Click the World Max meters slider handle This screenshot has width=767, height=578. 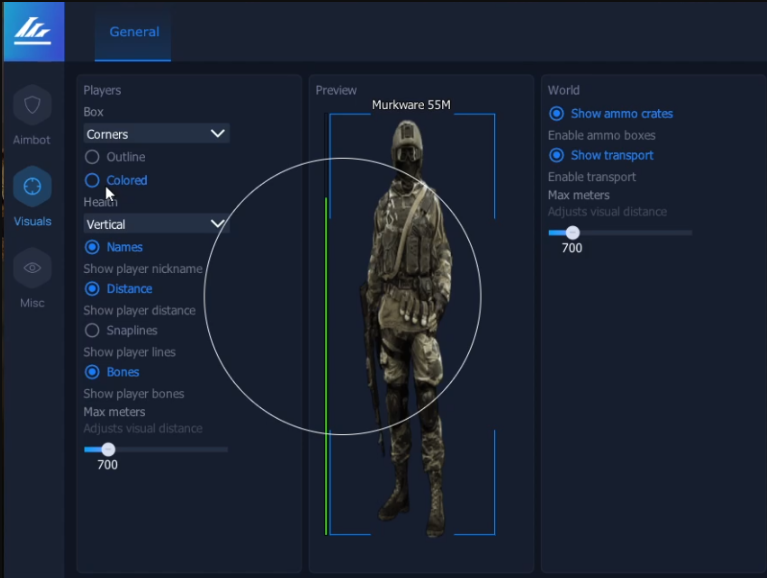click(x=573, y=232)
